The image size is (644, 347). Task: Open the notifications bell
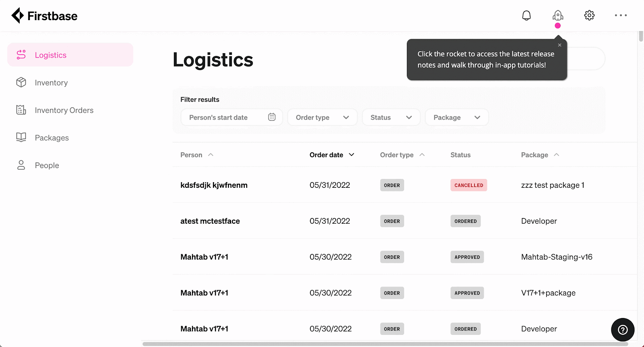click(x=526, y=15)
